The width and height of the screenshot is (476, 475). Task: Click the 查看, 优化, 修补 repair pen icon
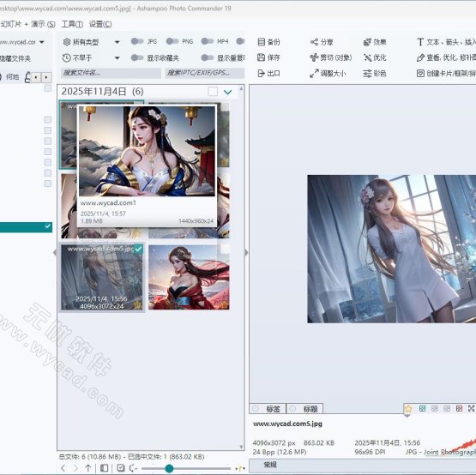420,57
